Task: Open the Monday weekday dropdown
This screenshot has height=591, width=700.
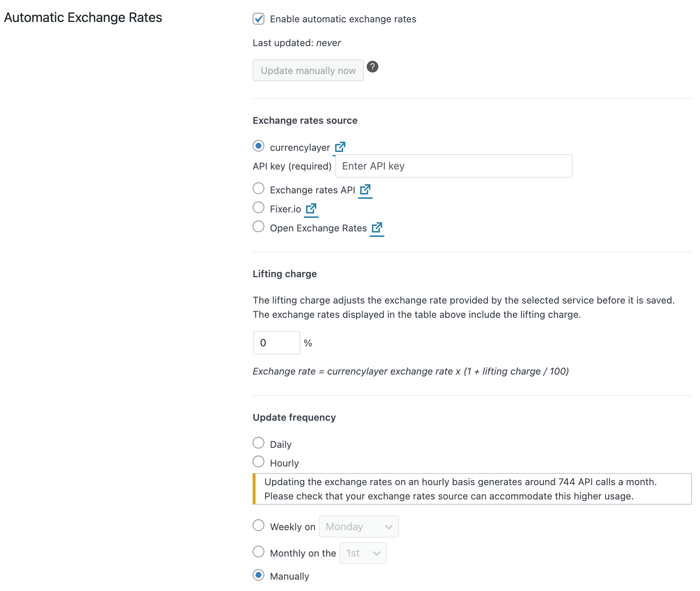Action: pos(358,527)
